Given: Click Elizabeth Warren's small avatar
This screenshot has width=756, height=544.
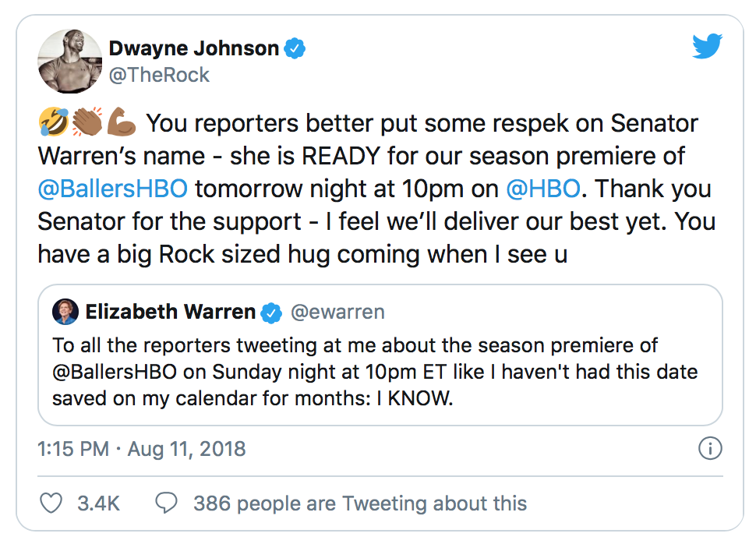Looking at the screenshot, I should tap(65, 313).
